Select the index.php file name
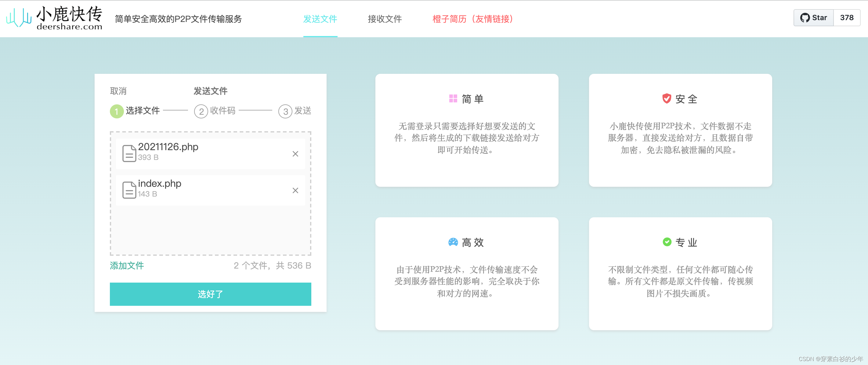Screen dimensions: 868x365 pos(160,183)
